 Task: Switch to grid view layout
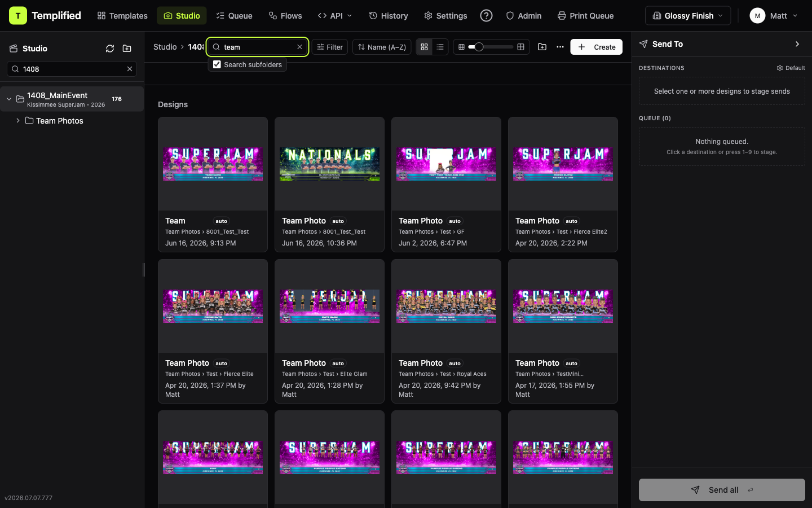point(425,47)
